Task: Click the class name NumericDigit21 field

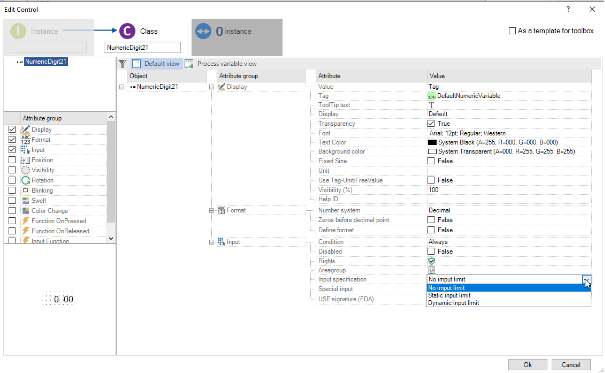Action: [x=142, y=47]
